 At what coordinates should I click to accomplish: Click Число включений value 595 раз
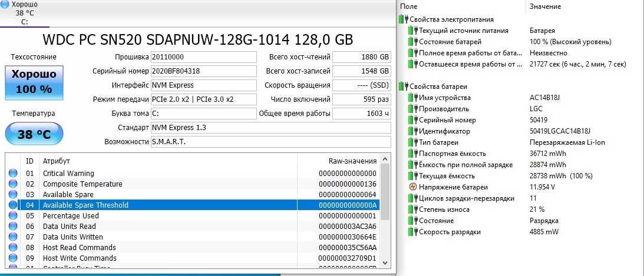pos(361,99)
